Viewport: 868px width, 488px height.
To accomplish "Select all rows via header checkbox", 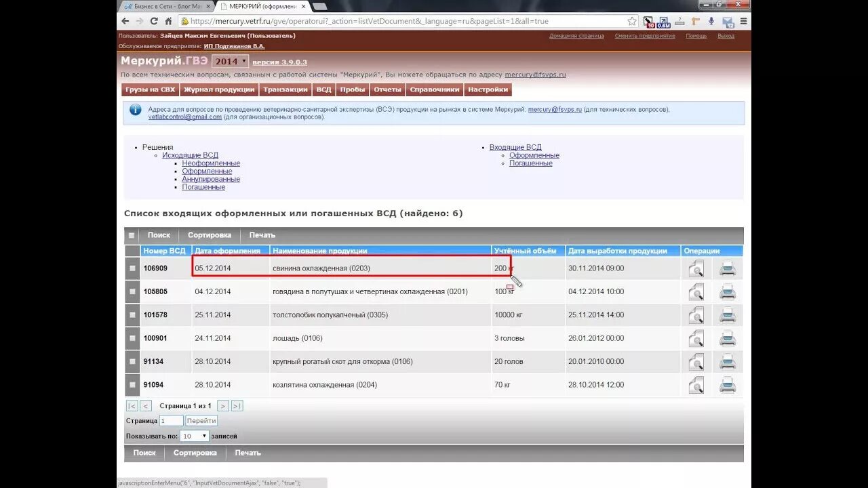I will 132,236.
